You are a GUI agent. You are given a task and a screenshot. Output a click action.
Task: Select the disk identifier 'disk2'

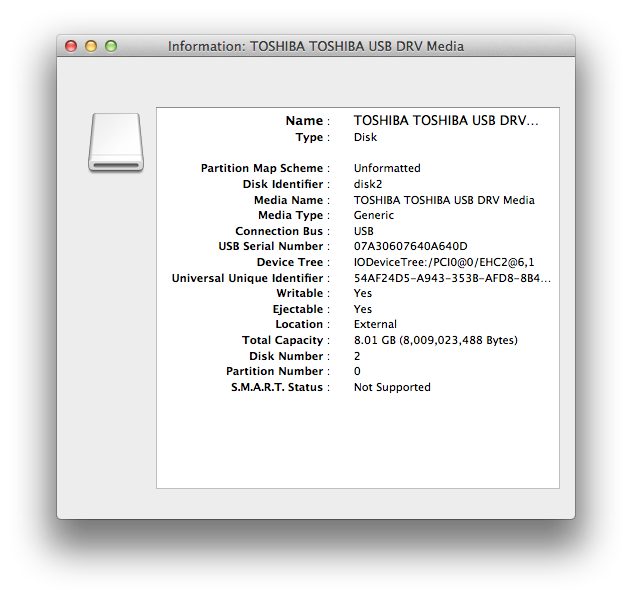368,184
